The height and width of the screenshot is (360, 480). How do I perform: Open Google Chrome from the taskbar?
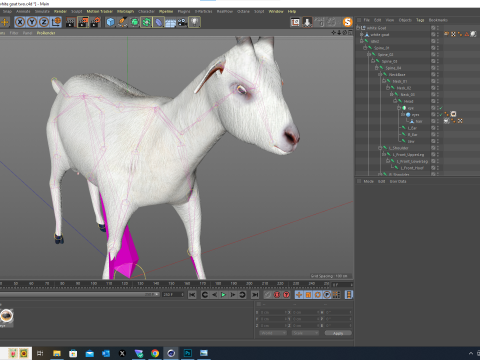point(155,353)
